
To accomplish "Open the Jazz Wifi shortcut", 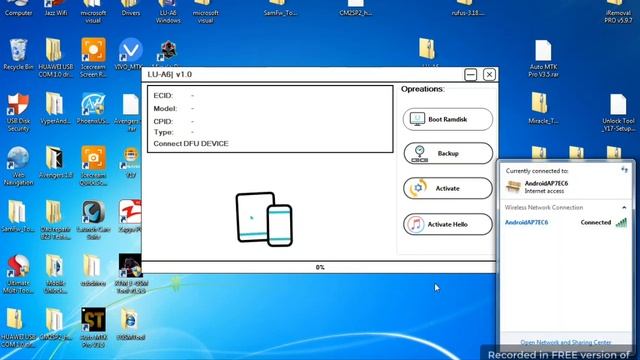I will (56, 8).
